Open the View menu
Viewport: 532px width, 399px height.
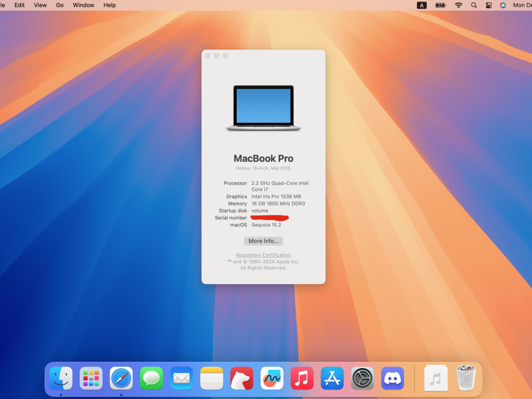pyautogui.click(x=40, y=5)
